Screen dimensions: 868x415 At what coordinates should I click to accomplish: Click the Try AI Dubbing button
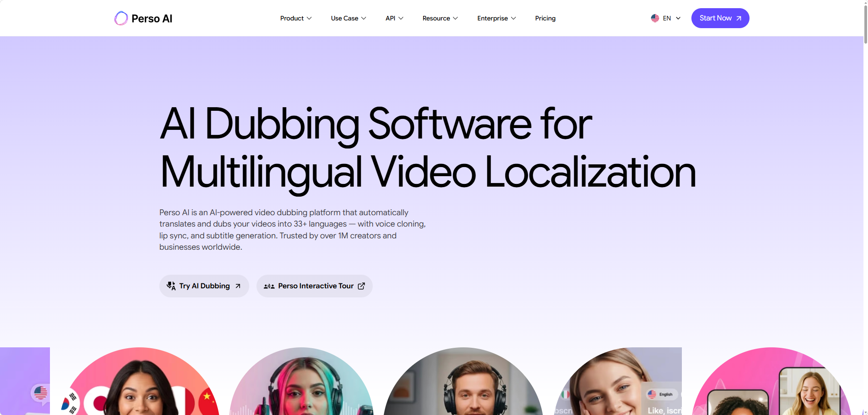point(204,286)
